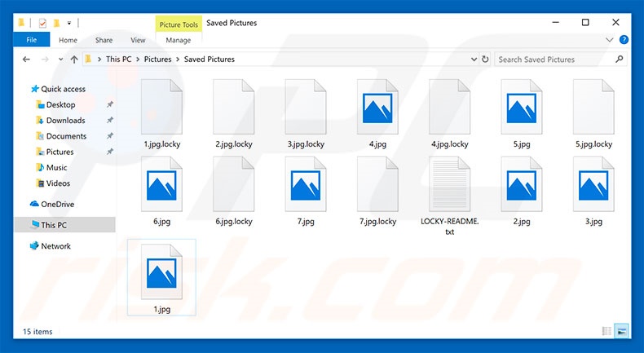The width and height of the screenshot is (644, 353).
Task: Open the File menu tab
Action: tap(32, 40)
